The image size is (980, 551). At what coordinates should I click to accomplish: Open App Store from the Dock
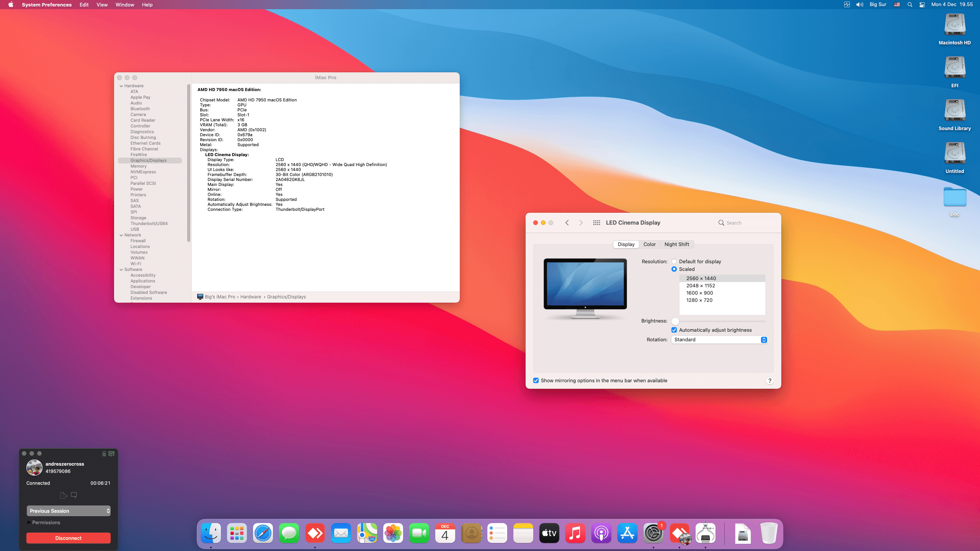click(627, 533)
